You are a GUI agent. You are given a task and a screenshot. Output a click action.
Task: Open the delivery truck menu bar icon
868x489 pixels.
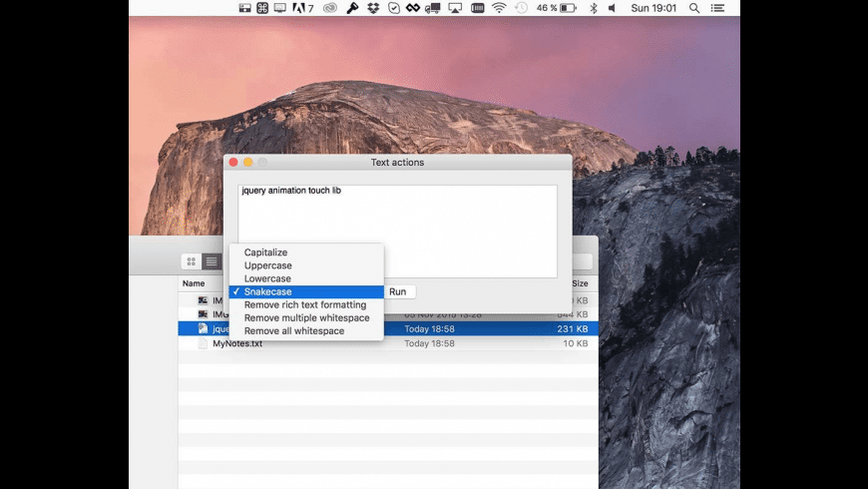tap(433, 8)
